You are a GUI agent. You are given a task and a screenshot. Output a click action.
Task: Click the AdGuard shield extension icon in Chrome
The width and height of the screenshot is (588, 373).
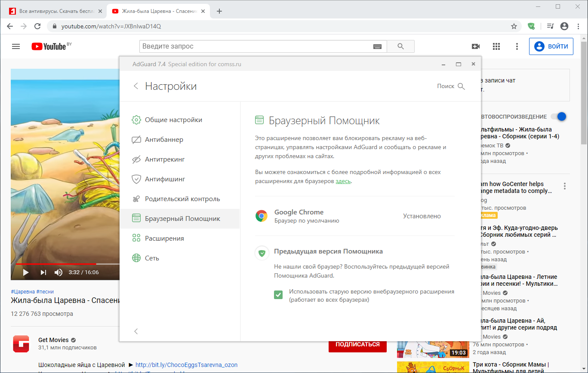tap(531, 26)
